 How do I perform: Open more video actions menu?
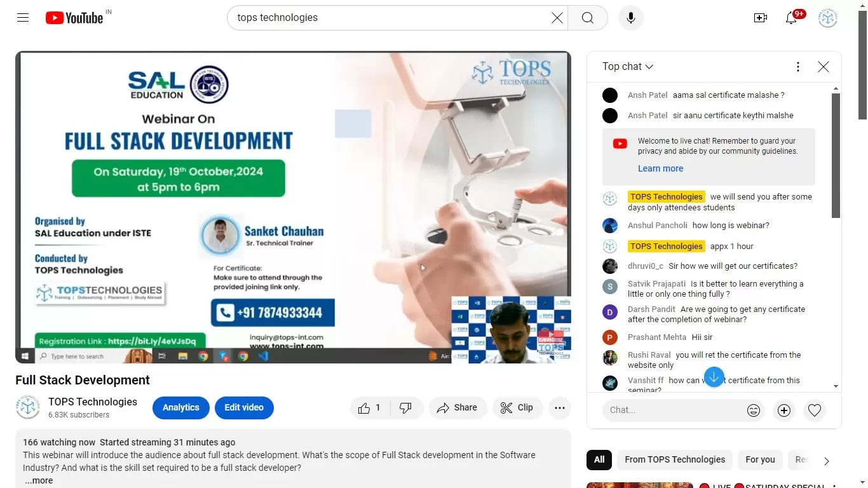(560, 408)
